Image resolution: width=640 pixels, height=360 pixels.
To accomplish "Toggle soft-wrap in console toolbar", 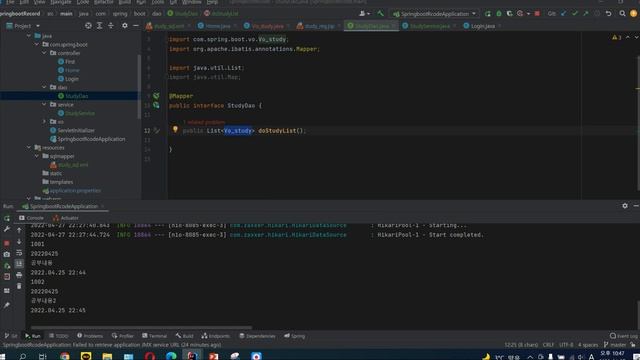I will pos(19,253).
